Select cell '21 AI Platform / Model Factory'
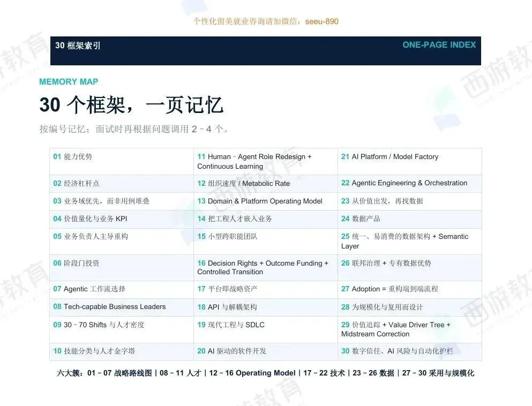 point(410,161)
